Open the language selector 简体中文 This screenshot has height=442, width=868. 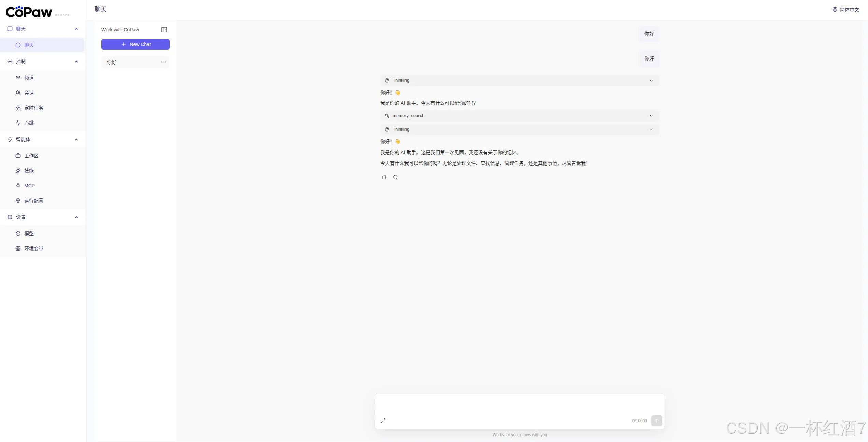tap(846, 10)
